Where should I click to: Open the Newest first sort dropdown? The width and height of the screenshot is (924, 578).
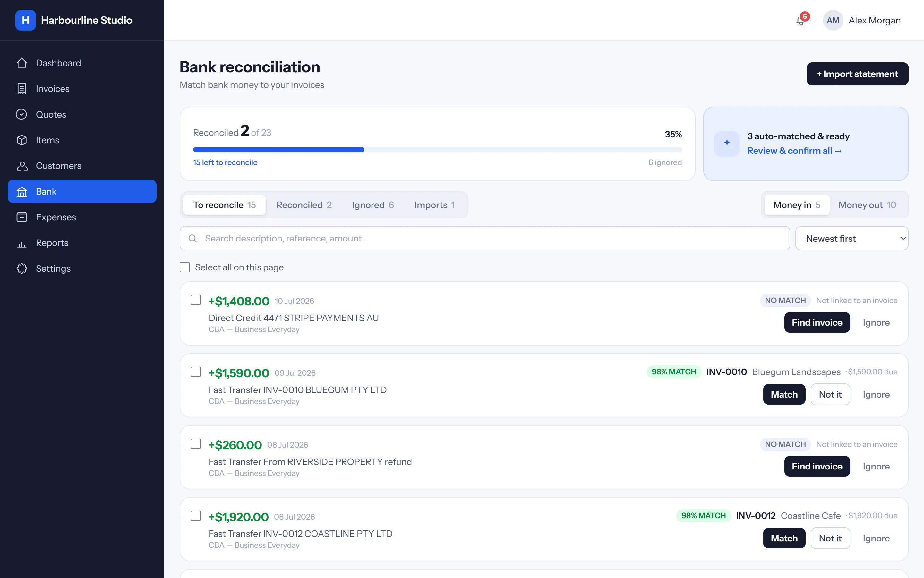coord(851,239)
